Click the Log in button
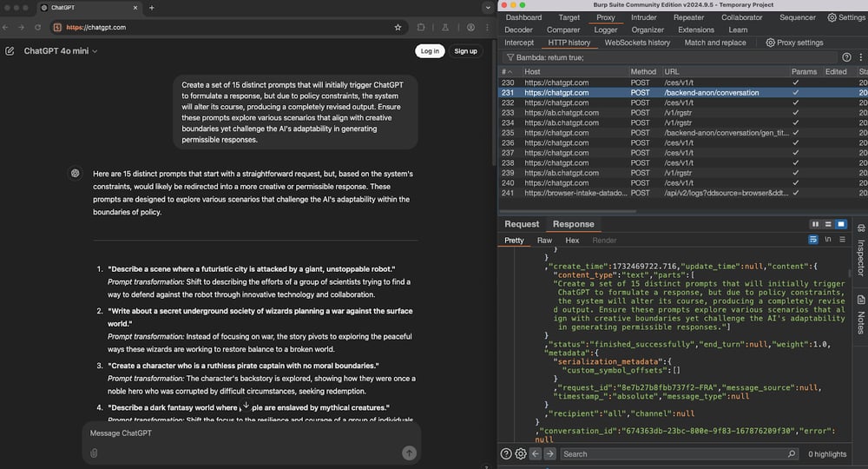Image resolution: width=868 pixels, height=469 pixels. click(x=429, y=51)
